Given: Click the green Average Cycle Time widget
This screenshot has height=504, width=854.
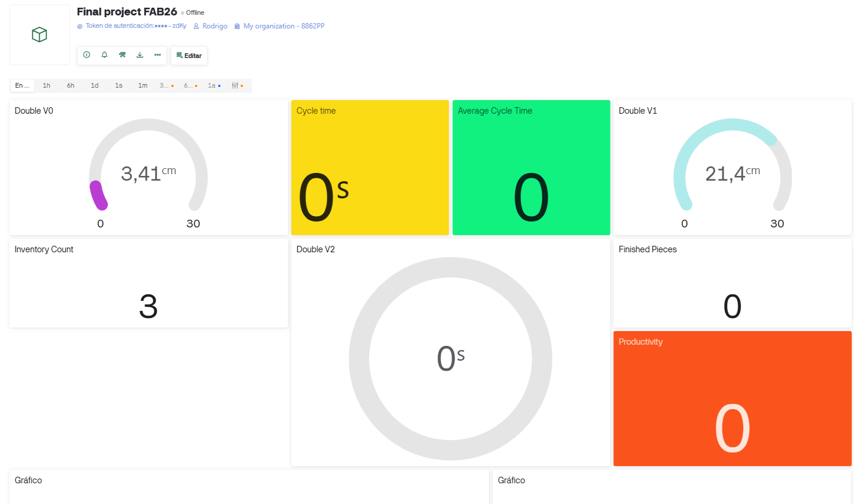Looking at the screenshot, I should click(x=531, y=168).
